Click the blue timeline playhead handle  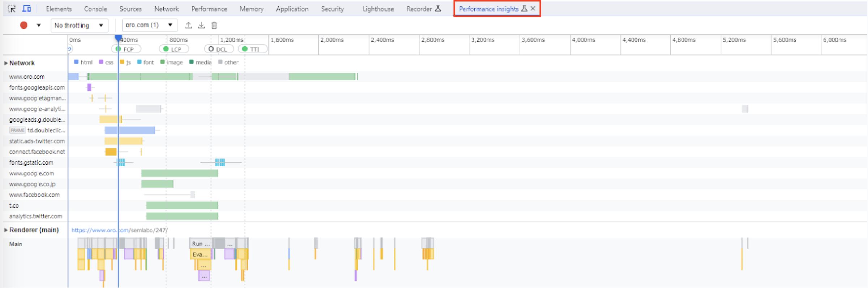(x=118, y=37)
